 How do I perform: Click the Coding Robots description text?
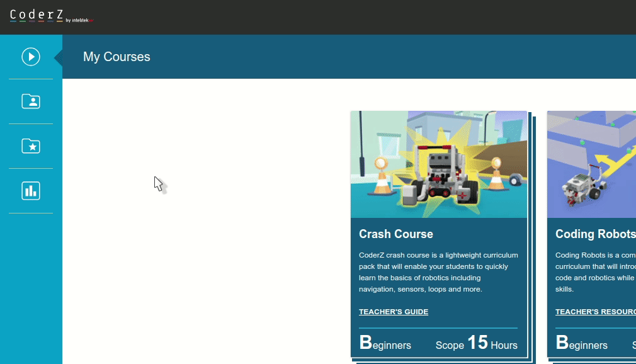(596, 272)
